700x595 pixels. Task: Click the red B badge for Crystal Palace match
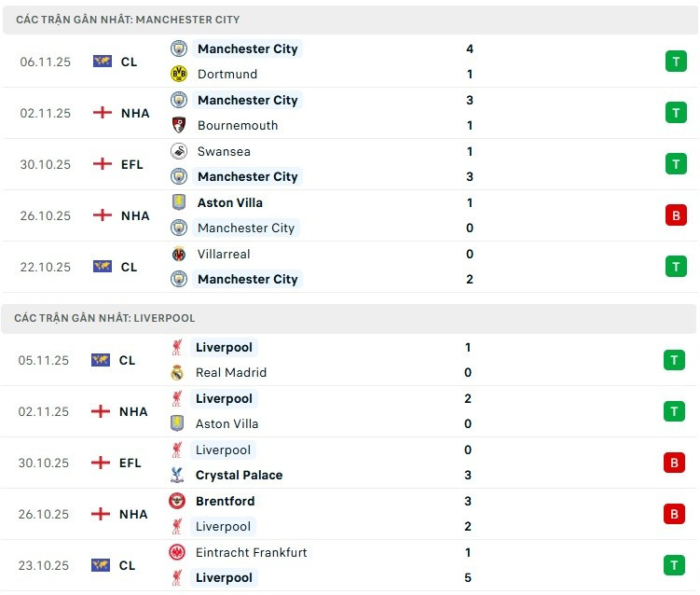pos(673,463)
